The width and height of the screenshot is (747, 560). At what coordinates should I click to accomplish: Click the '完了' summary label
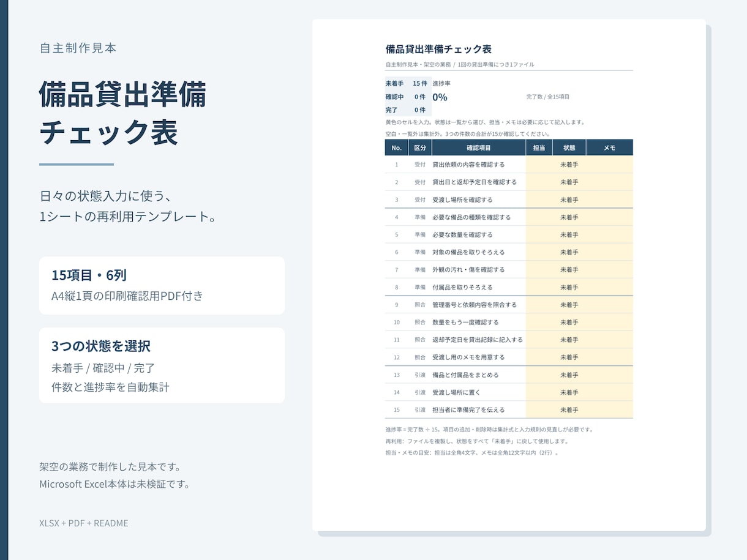coord(391,110)
